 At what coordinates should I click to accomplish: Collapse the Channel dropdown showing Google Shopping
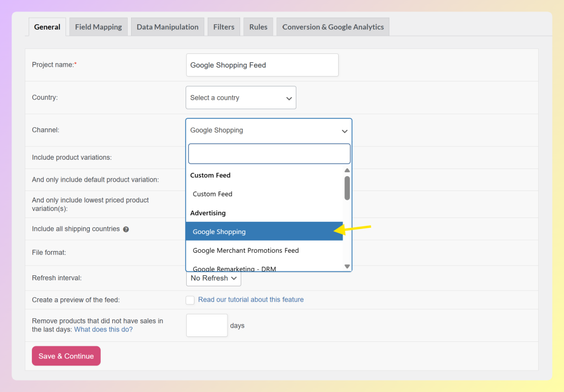(269, 130)
